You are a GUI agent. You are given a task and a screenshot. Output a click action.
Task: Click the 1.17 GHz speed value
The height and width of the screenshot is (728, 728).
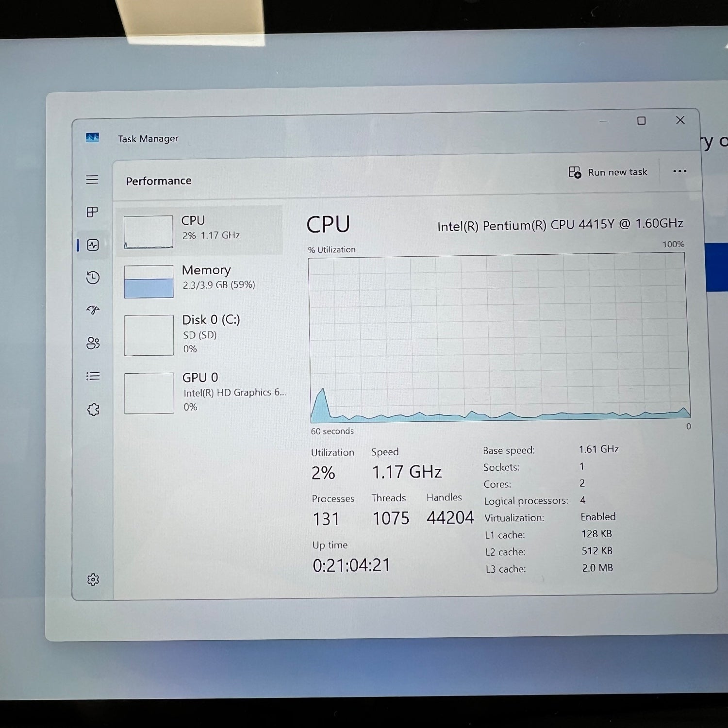click(407, 472)
